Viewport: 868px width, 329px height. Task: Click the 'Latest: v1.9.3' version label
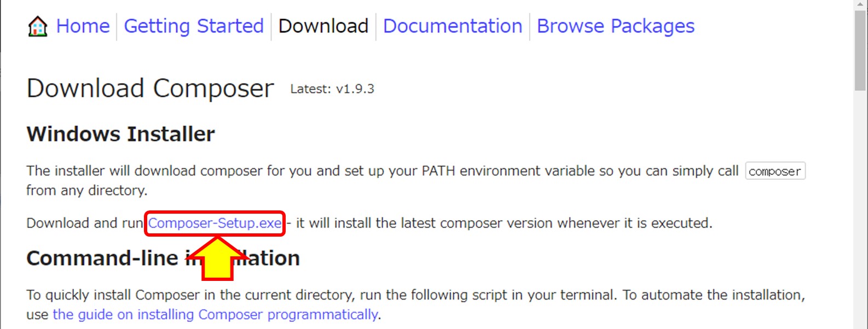point(332,89)
